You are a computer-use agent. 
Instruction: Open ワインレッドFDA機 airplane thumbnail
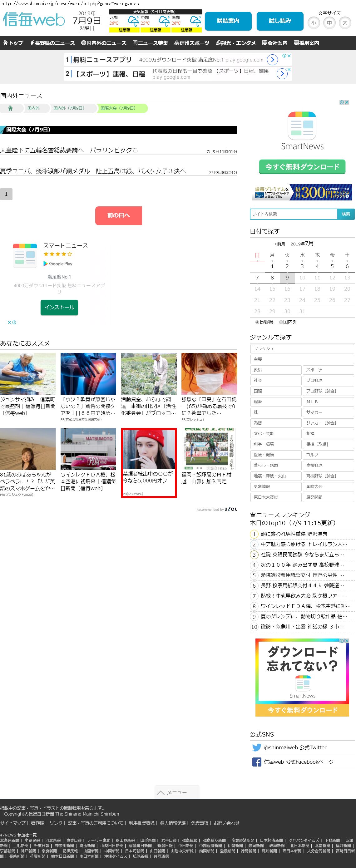coord(88,449)
